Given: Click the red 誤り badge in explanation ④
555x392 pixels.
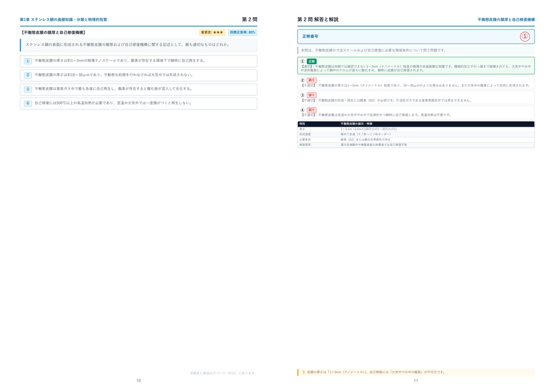Looking at the screenshot, I should pyautogui.click(x=312, y=110).
